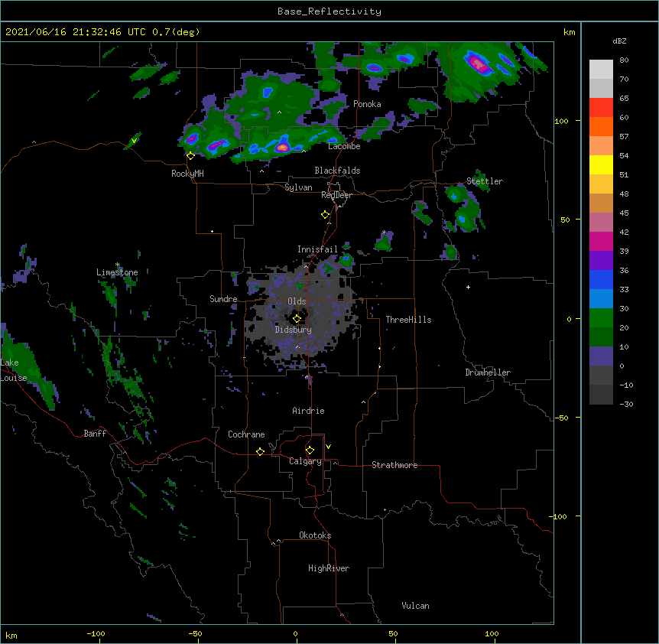The image size is (659, 644).
Task: Click the Blackfalds map label
Action: [337, 171]
